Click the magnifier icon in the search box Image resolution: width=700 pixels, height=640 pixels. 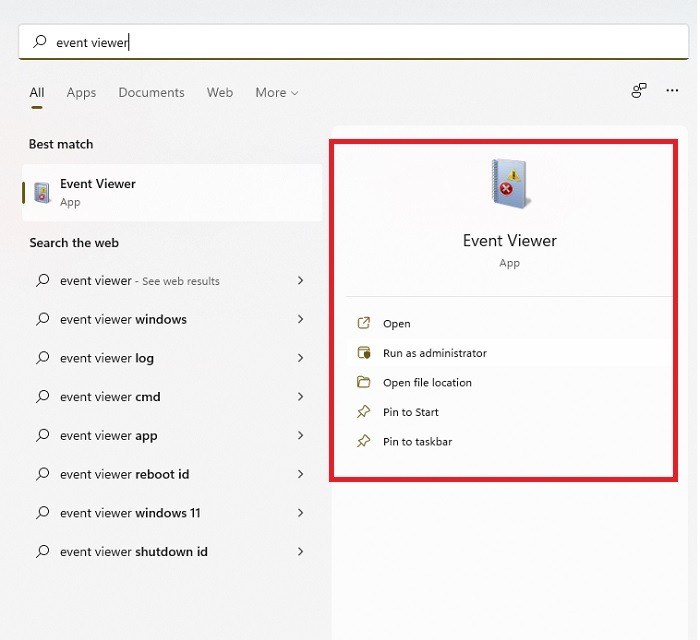click(x=40, y=42)
